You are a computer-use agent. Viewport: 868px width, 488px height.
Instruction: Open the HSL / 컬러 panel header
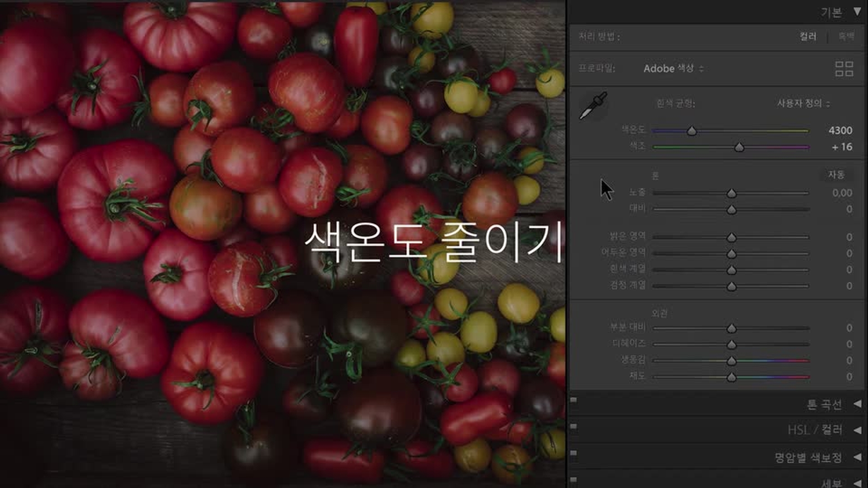point(815,430)
